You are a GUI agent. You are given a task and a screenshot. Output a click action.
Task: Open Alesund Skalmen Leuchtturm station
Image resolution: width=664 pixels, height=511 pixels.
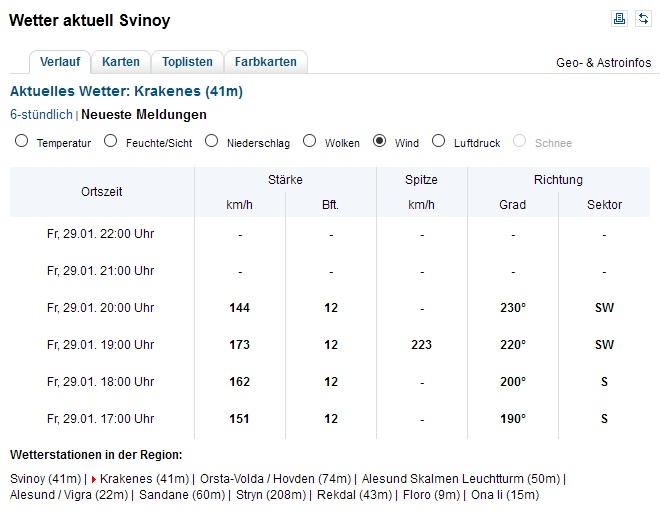coord(461,478)
